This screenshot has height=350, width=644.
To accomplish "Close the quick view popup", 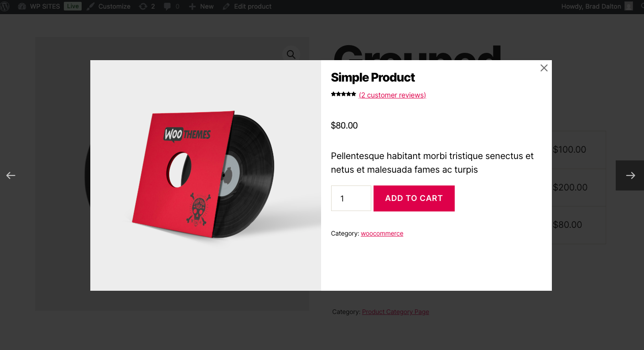I will 544,68.
